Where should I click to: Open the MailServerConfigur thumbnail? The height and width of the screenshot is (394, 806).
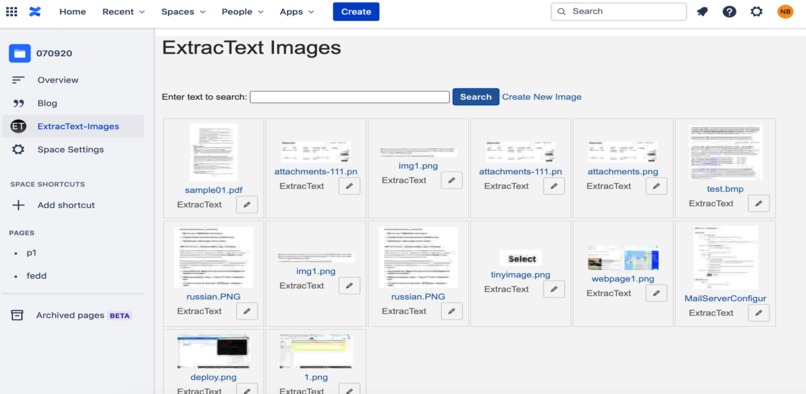pos(725,258)
